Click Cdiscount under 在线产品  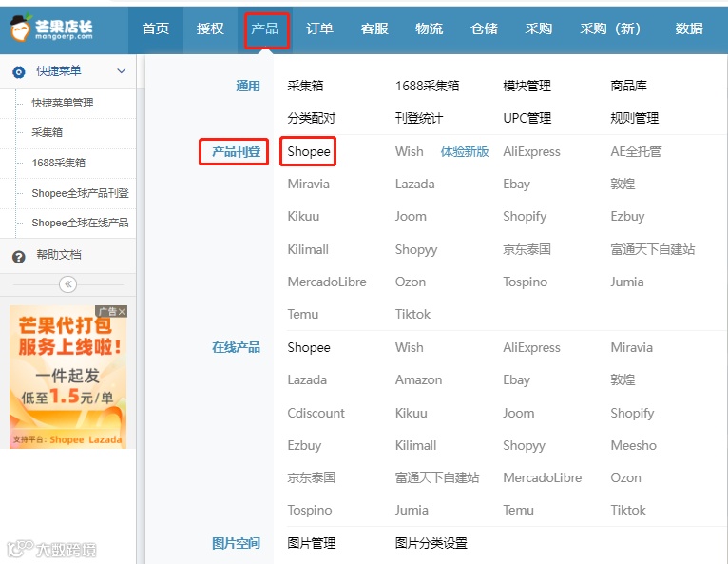316,413
